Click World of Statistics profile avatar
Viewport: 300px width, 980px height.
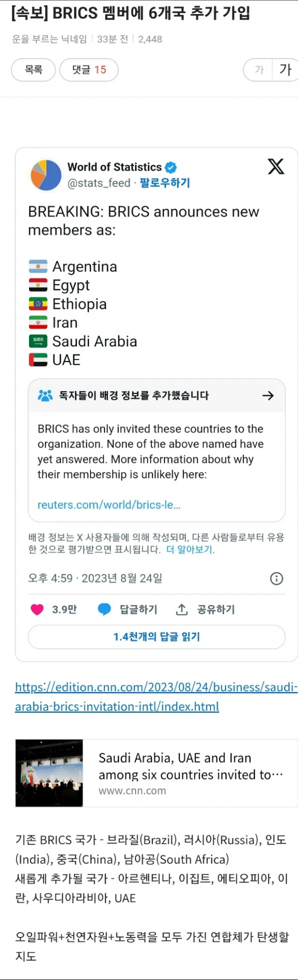point(46,175)
